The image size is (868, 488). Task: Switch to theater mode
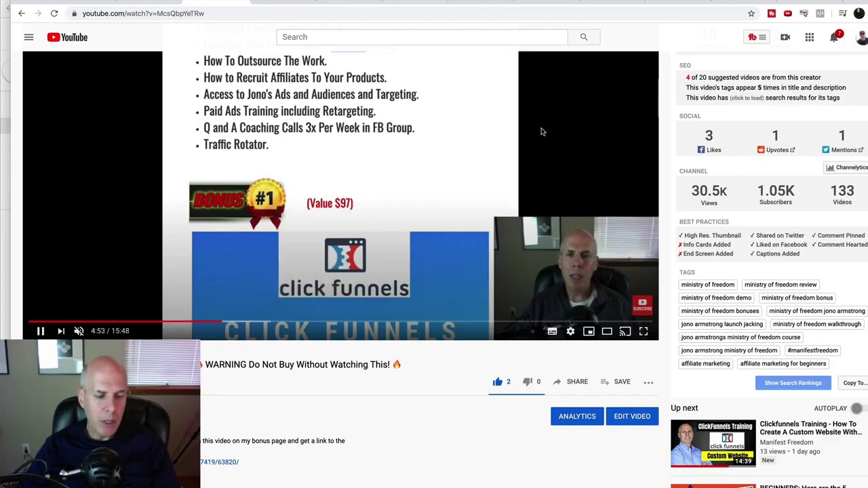coord(607,331)
